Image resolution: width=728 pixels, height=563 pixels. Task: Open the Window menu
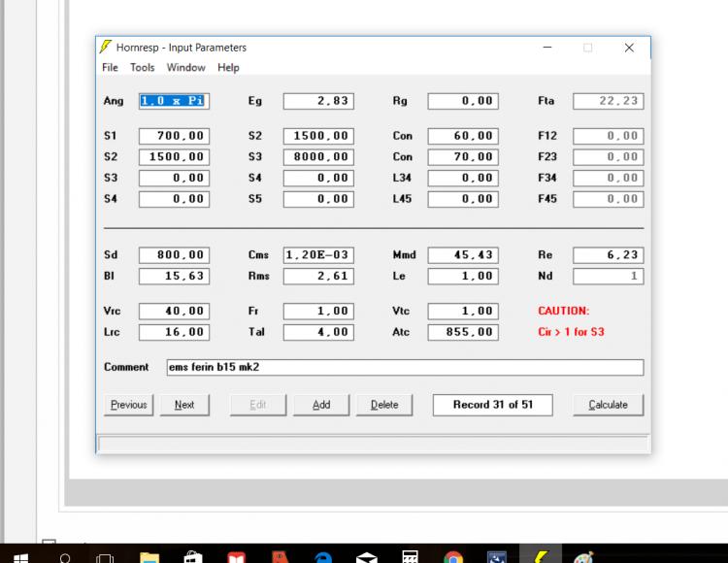coord(185,68)
